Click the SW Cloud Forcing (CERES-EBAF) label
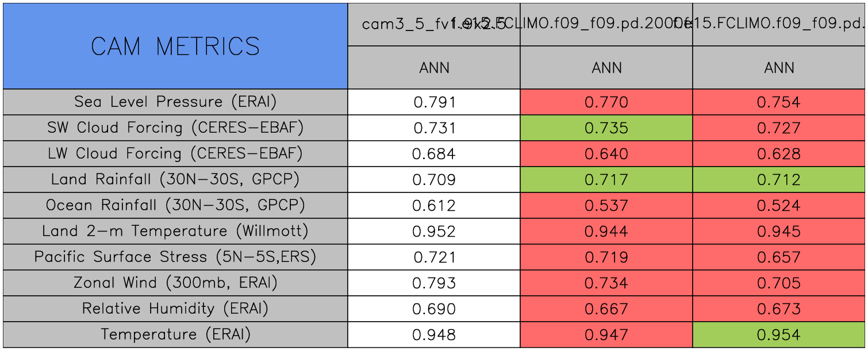This screenshot has width=868, height=351. (175, 128)
